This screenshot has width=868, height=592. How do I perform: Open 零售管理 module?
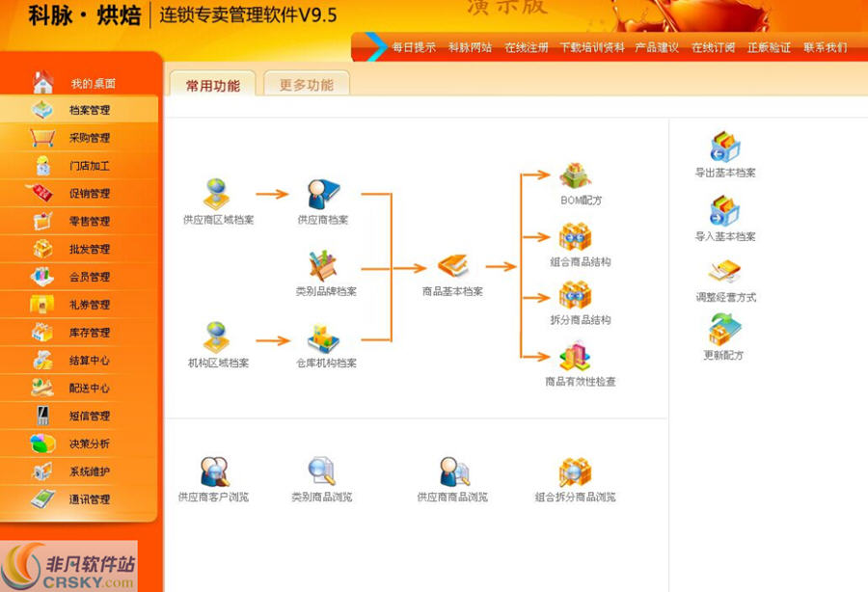tap(79, 221)
